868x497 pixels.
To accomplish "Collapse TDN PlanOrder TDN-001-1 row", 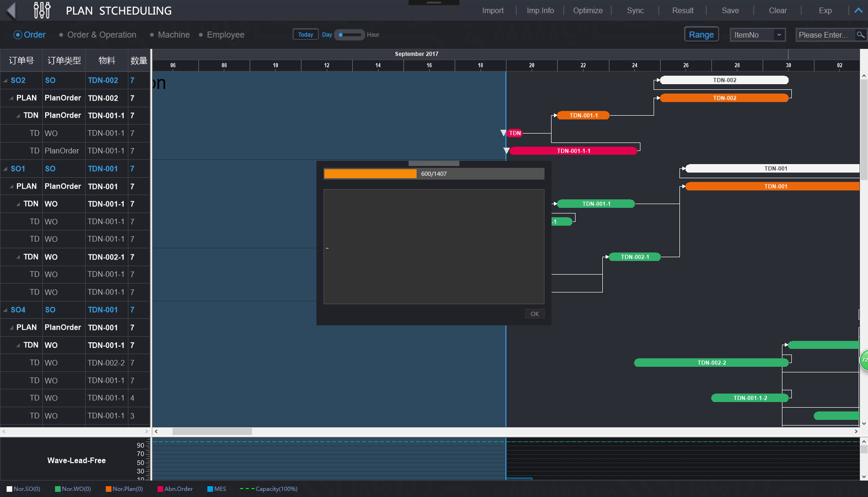I will pos(18,116).
